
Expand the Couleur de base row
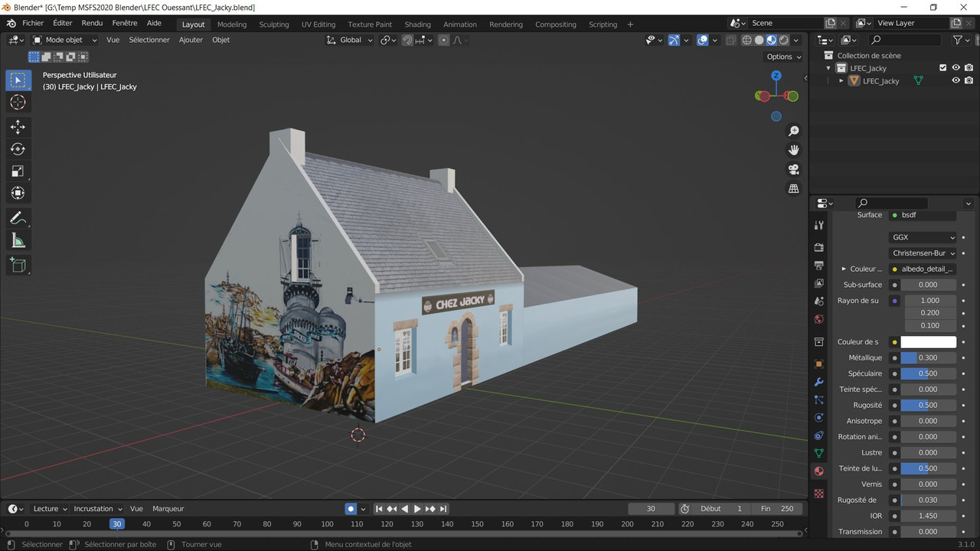click(844, 269)
